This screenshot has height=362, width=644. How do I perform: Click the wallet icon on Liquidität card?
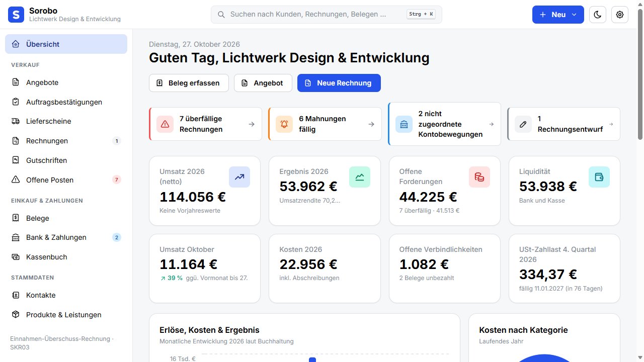pyautogui.click(x=599, y=177)
